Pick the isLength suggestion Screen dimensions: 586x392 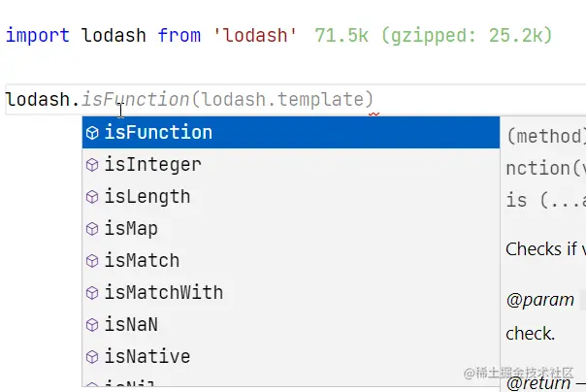(291, 197)
